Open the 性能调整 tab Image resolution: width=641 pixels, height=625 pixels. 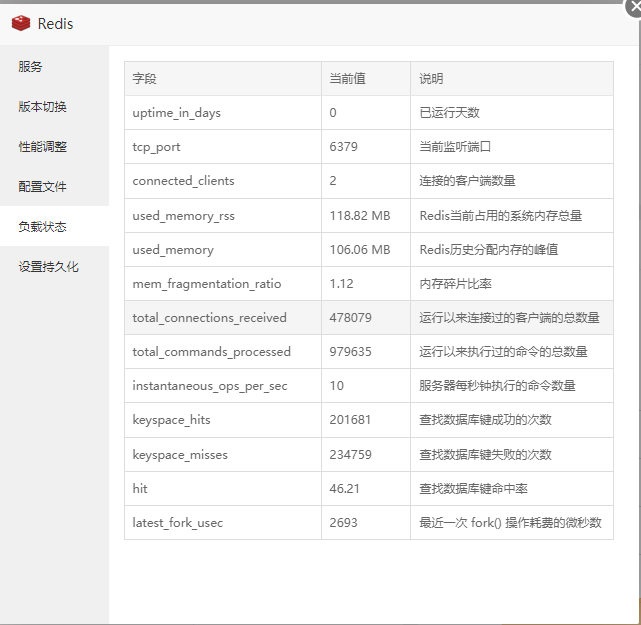point(54,146)
